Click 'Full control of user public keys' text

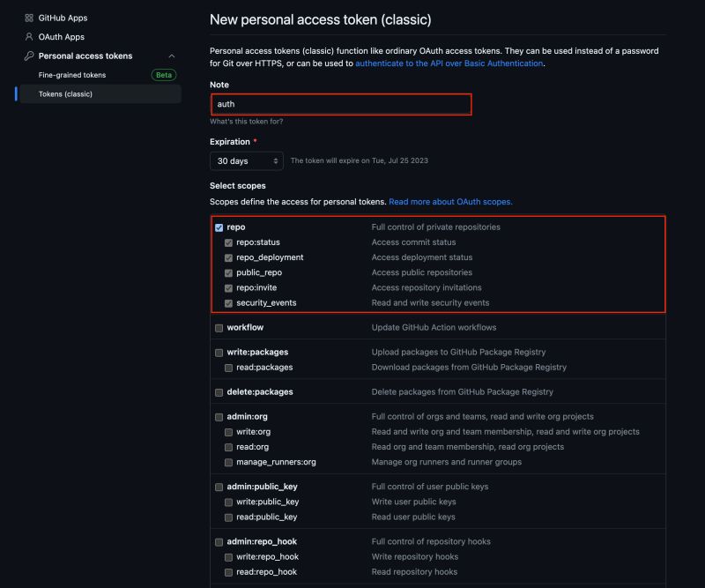click(x=430, y=487)
